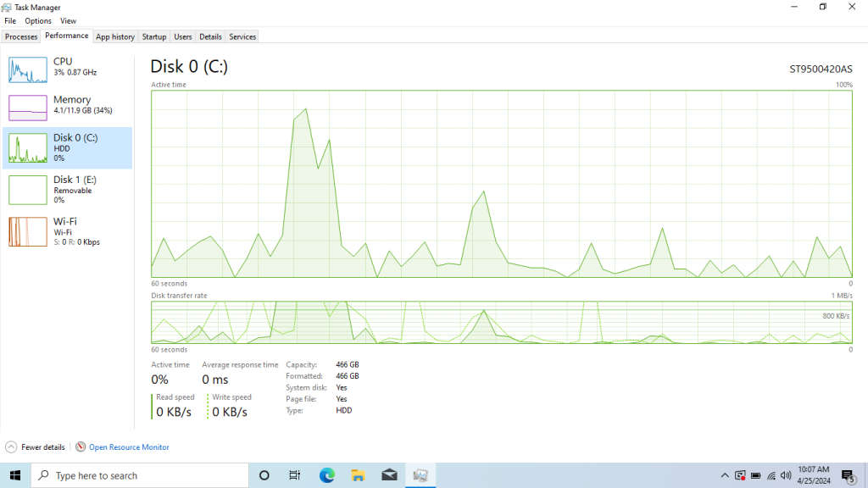Open the Mail app from the taskbar
868x488 pixels.
tap(389, 475)
